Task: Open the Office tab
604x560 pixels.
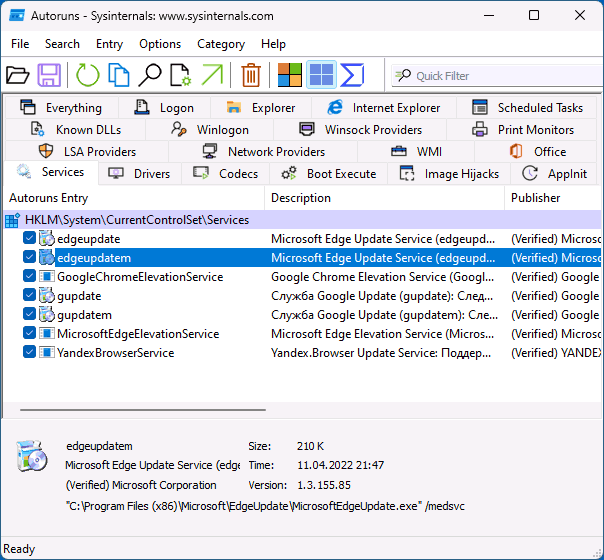Action: point(537,152)
